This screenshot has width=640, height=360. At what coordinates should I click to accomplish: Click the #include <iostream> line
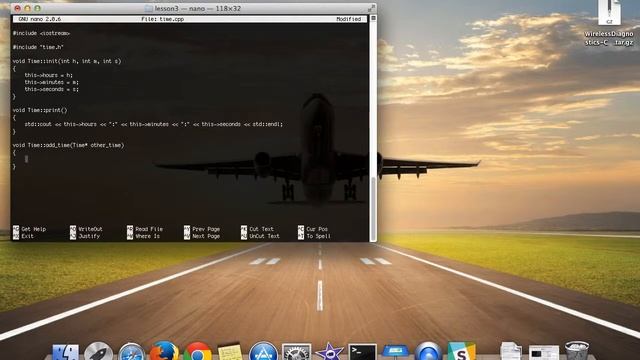click(41, 33)
